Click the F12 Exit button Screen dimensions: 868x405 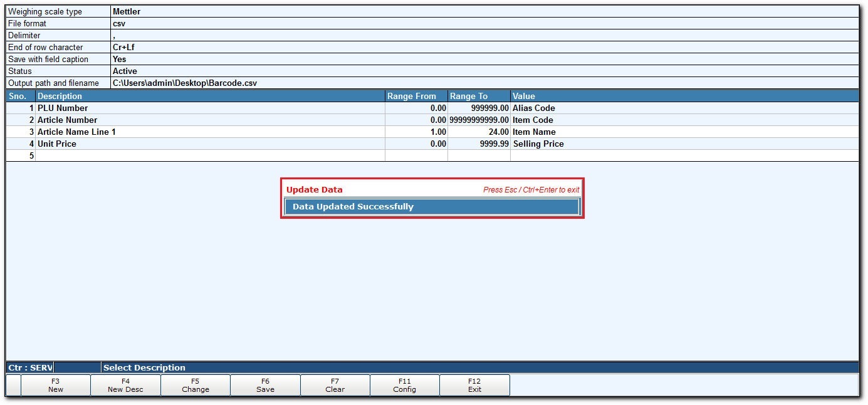475,385
